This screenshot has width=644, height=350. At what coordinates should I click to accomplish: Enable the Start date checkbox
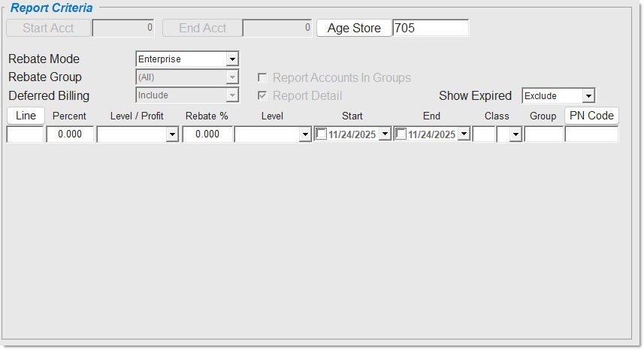tap(321, 134)
